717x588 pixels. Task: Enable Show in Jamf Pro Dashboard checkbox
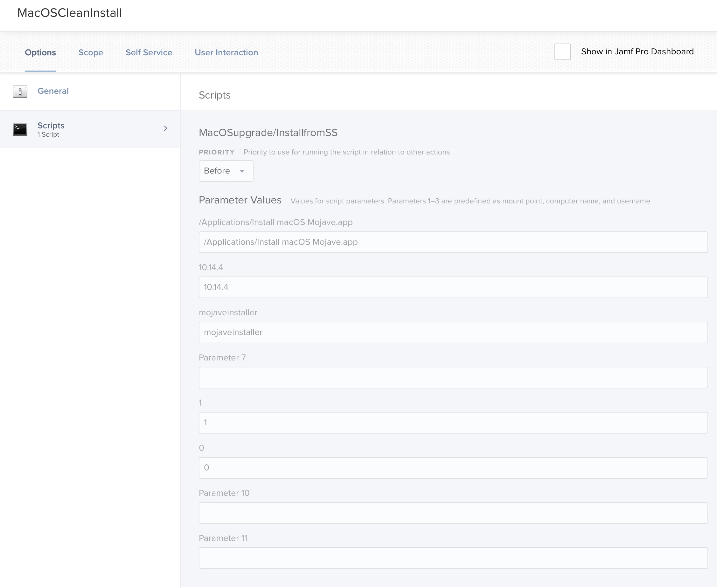(562, 52)
